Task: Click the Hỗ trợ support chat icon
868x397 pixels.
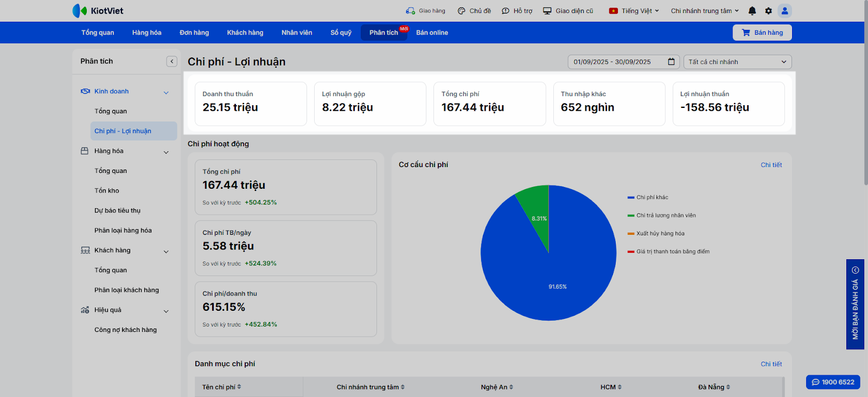Action: pos(506,11)
